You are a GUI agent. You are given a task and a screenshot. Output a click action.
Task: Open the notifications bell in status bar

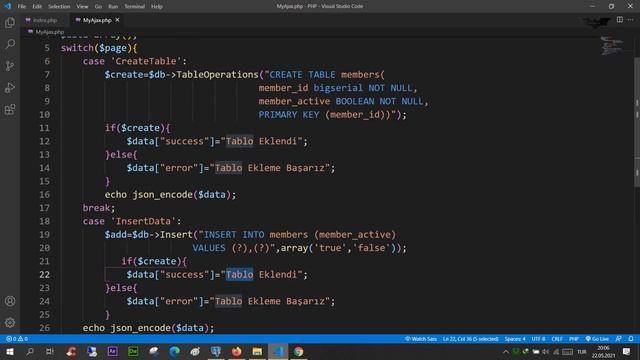coord(631,339)
